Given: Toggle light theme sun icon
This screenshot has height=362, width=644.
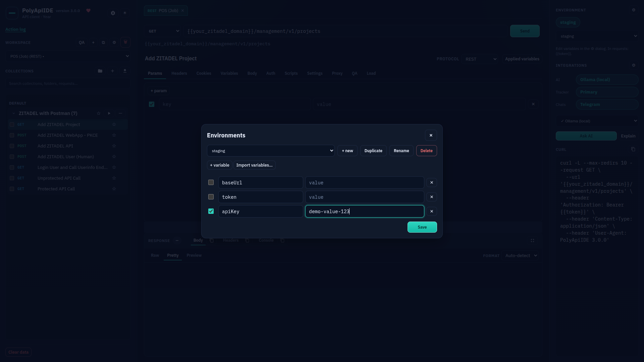Looking at the screenshot, I should pyautogui.click(x=125, y=13).
